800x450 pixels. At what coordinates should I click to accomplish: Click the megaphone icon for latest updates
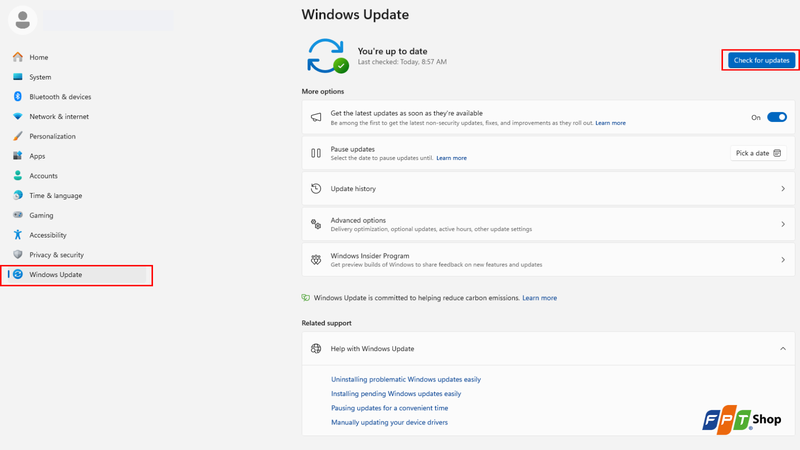316,117
